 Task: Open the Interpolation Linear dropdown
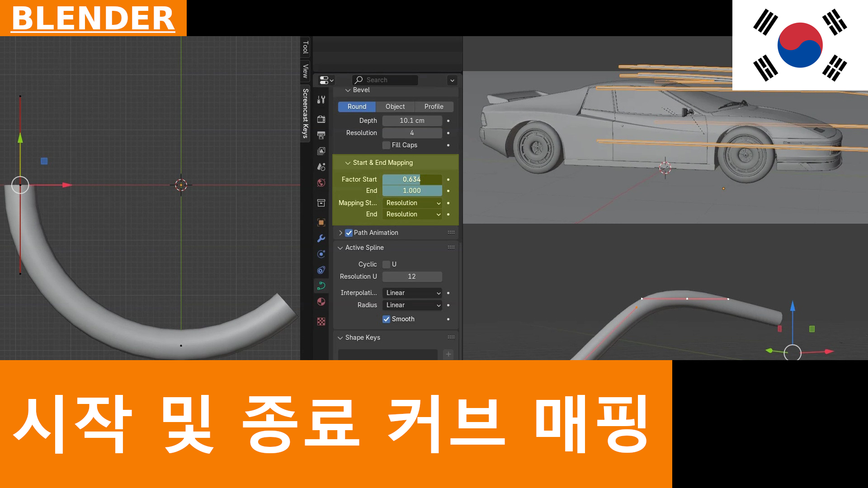[412, 293]
